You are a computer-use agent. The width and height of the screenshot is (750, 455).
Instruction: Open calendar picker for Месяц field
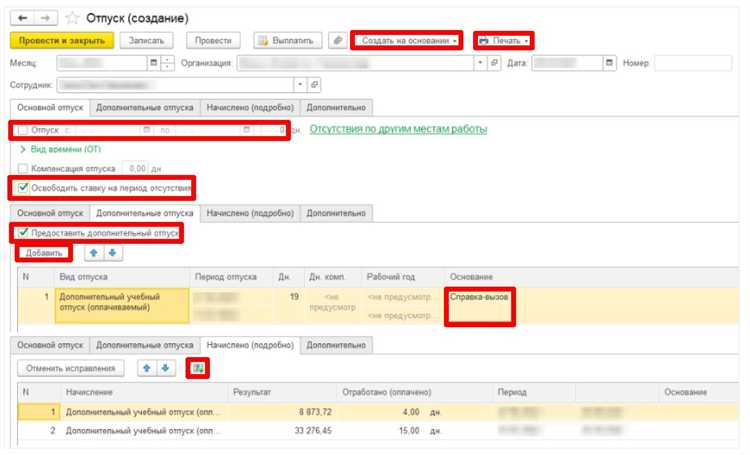(154, 64)
